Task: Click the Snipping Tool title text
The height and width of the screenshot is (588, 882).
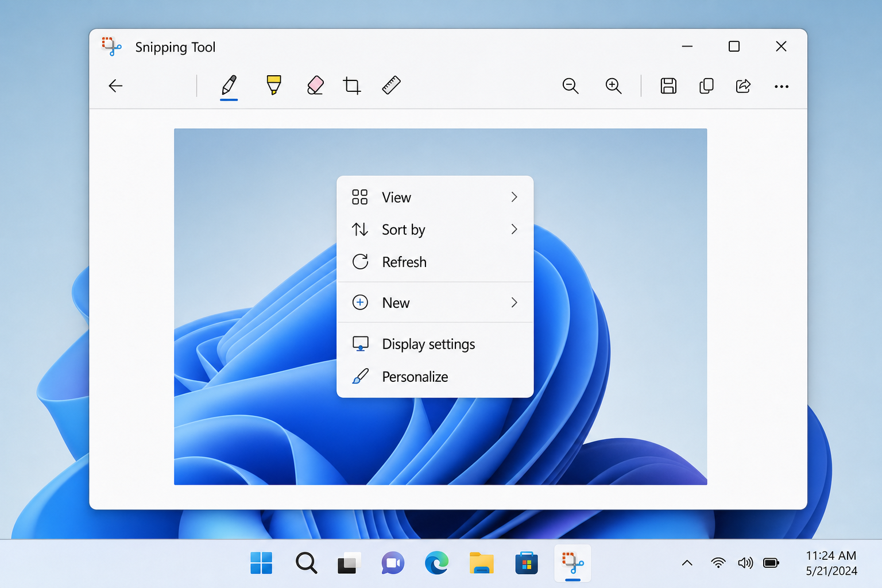Action: [x=175, y=48]
